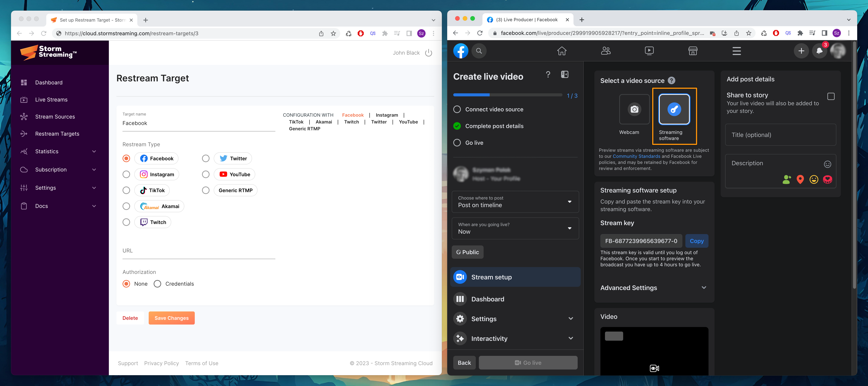
Task: Select Twitch restream type radio
Action: (x=126, y=222)
